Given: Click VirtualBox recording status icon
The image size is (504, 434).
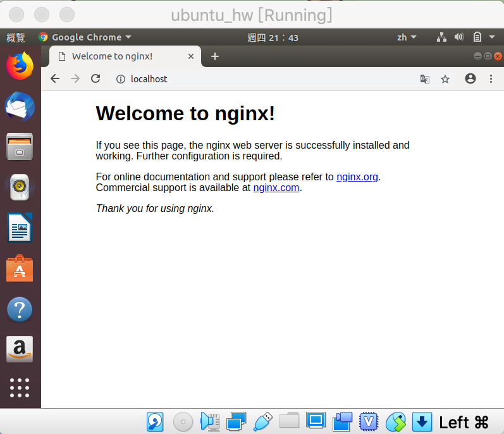Looking at the screenshot, I should [x=342, y=421].
